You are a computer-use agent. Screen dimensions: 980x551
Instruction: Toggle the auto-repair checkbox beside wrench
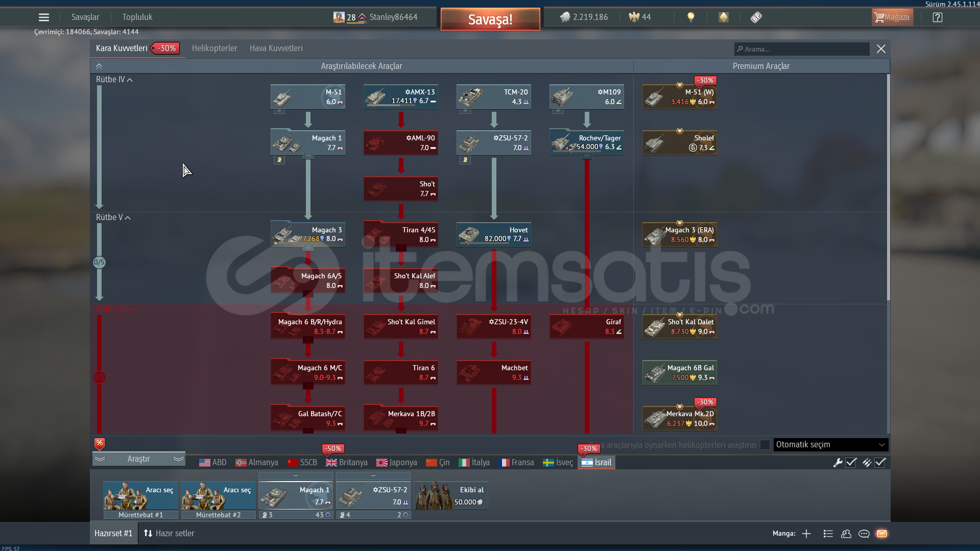[851, 463]
